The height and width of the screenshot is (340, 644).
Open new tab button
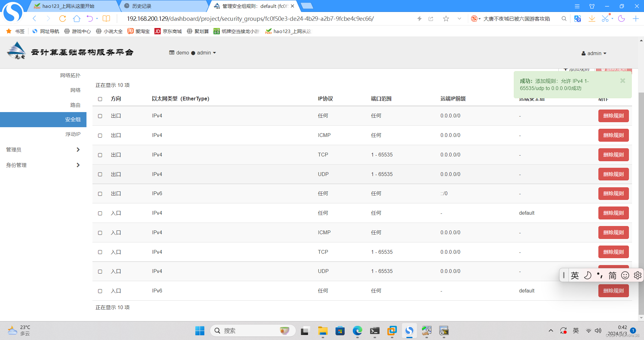coord(307,6)
